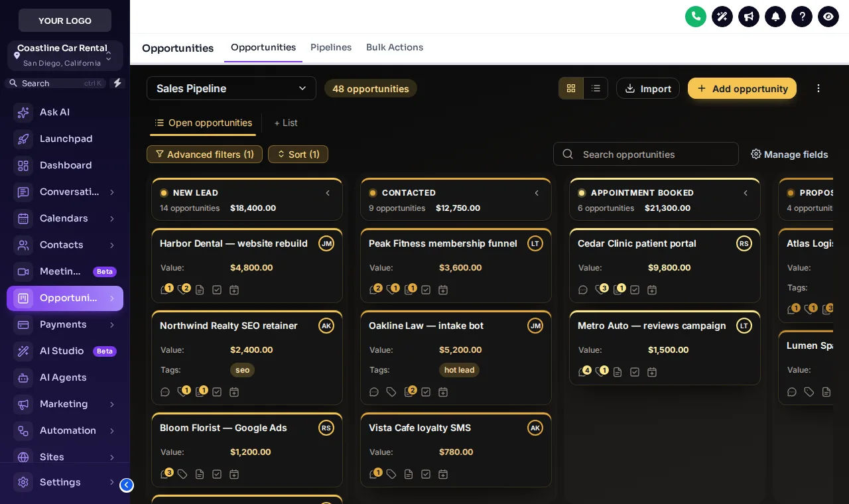
Task: Click the conversation icon on Northwind Realty card
Action: pos(165,392)
